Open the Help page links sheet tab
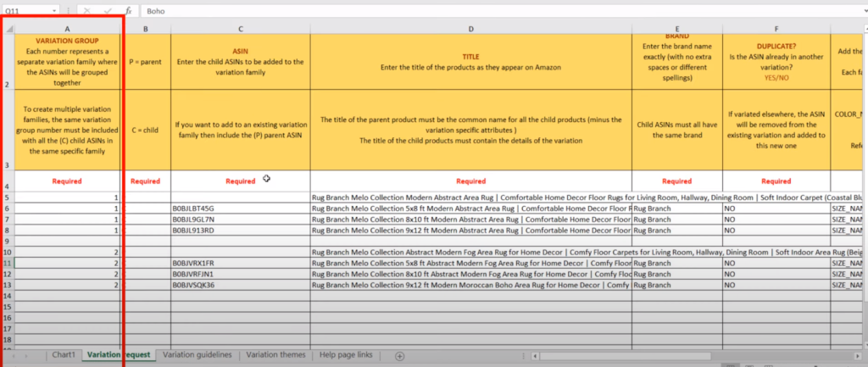 (x=346, y=355)
